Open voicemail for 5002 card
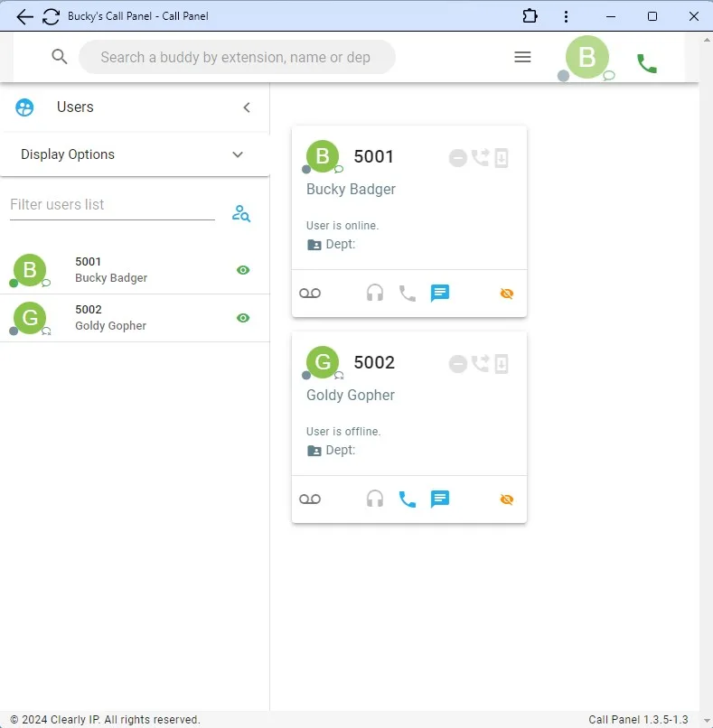 click(x=310, y=499)
